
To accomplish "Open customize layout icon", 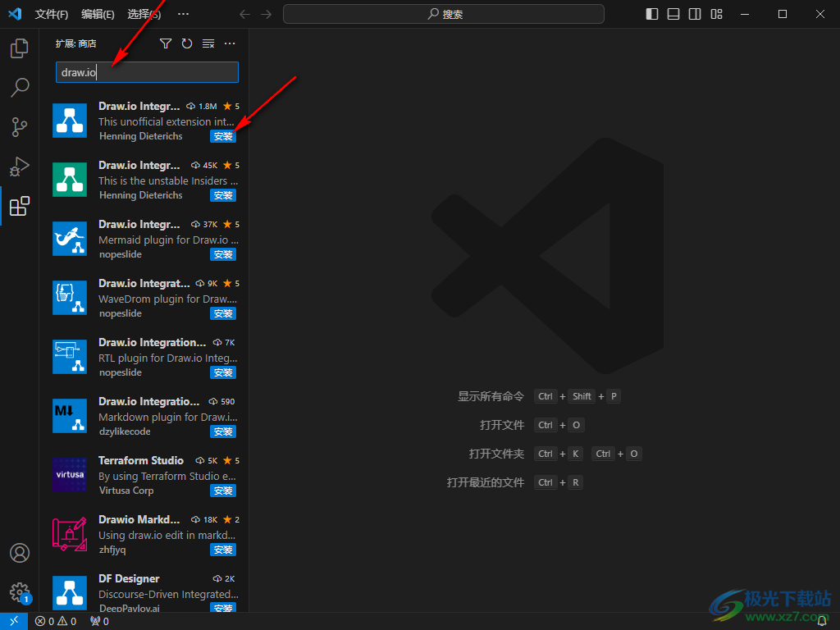I will click(x=716, y=14).
